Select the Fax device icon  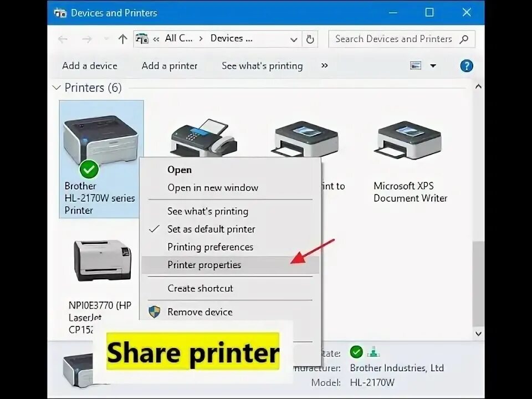(203, 139)
